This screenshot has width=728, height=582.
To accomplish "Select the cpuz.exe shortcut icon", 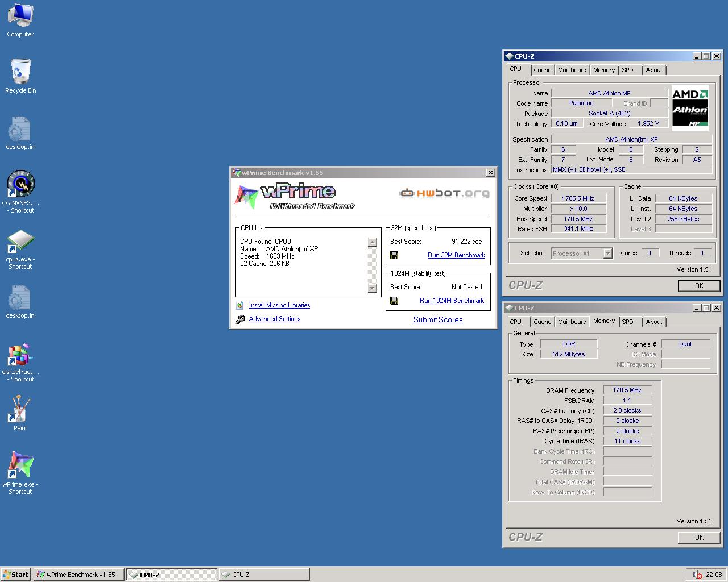I will [x=20, y=241].
